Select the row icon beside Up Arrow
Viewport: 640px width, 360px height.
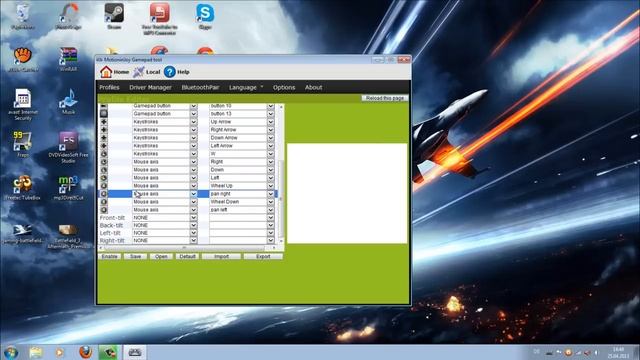[x=104, y=122]
